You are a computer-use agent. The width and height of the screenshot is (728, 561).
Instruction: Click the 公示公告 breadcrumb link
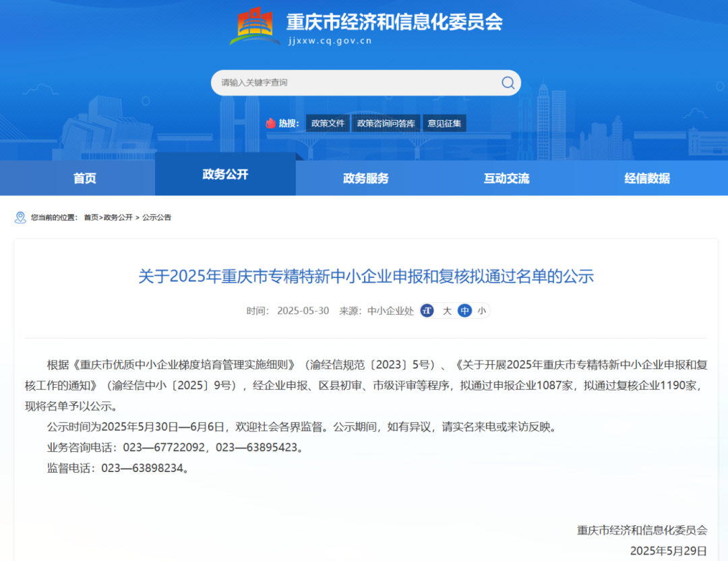pyautogui.click(x=157, y=218)
